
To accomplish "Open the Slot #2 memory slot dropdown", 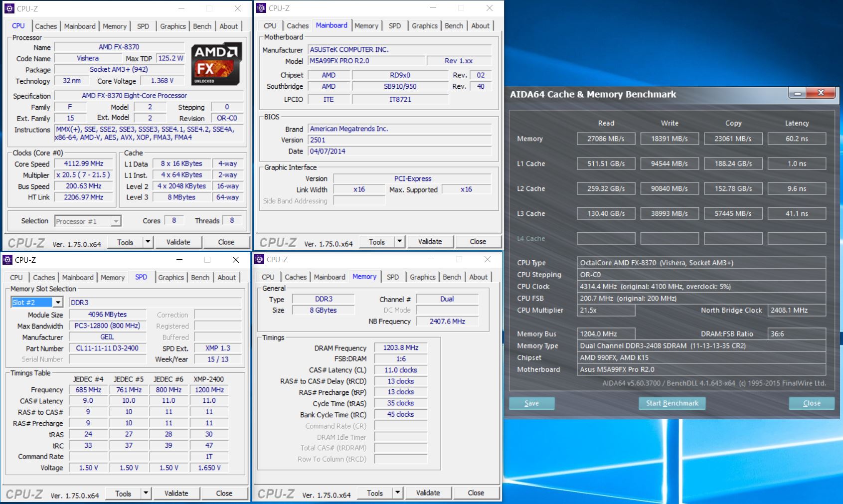I will click(x=58, y=303).
